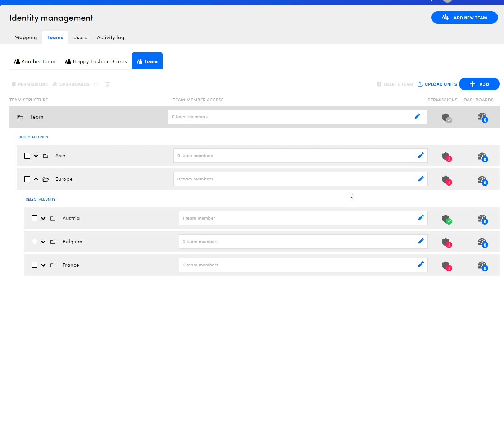Tick the Austria checkbox
This screenshot has height=435, width=504.
[35, 218]
